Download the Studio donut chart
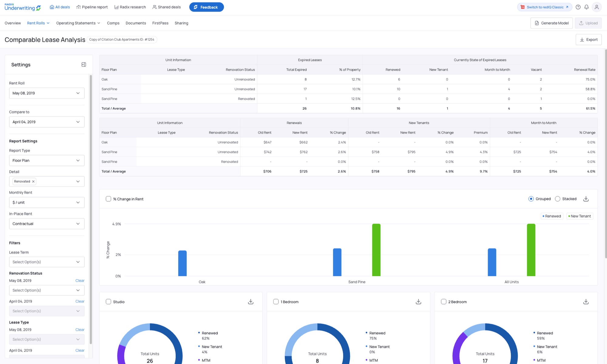The width and height of the screenshot is (607, 364). (251, 302)
